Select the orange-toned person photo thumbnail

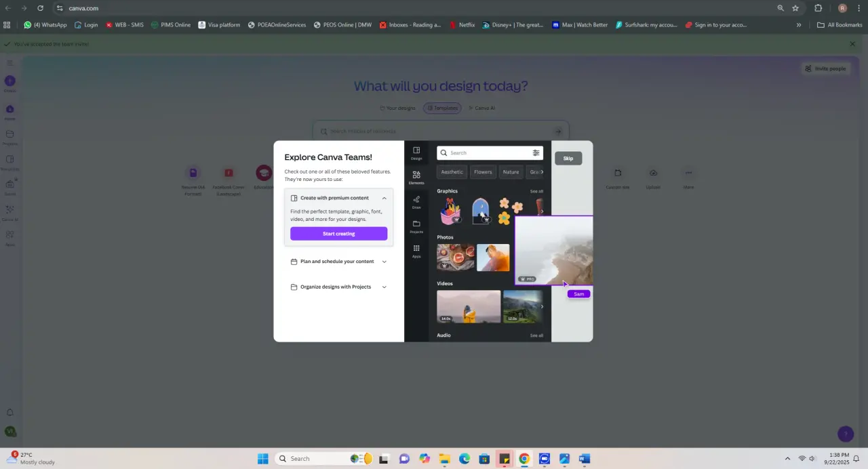(x=493, y=258)
